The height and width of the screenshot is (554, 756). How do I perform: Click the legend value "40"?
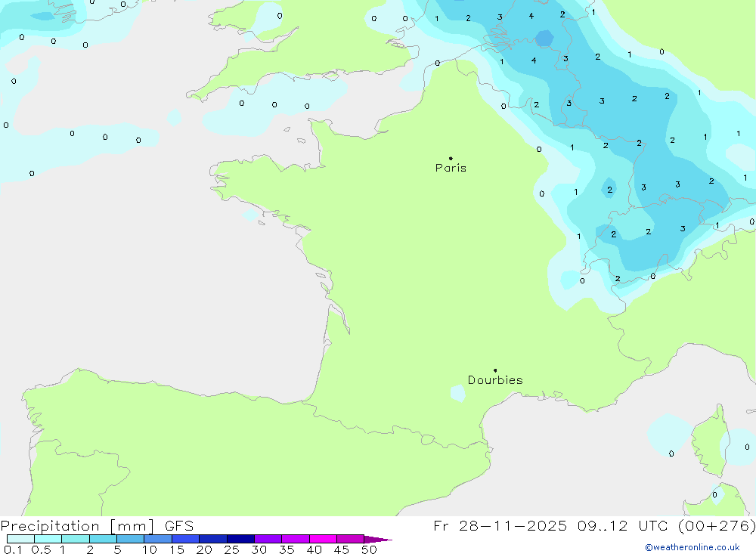click(x=314, y=549)
